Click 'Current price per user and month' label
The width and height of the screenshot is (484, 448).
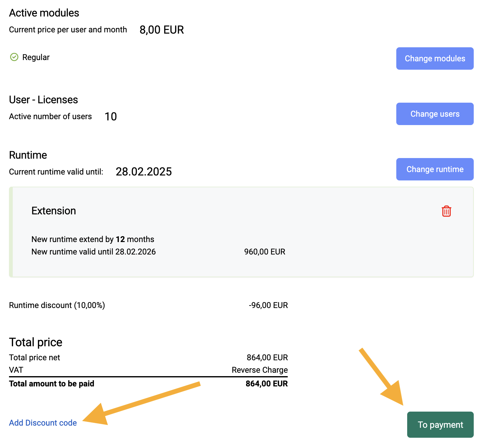pos(68,30)
